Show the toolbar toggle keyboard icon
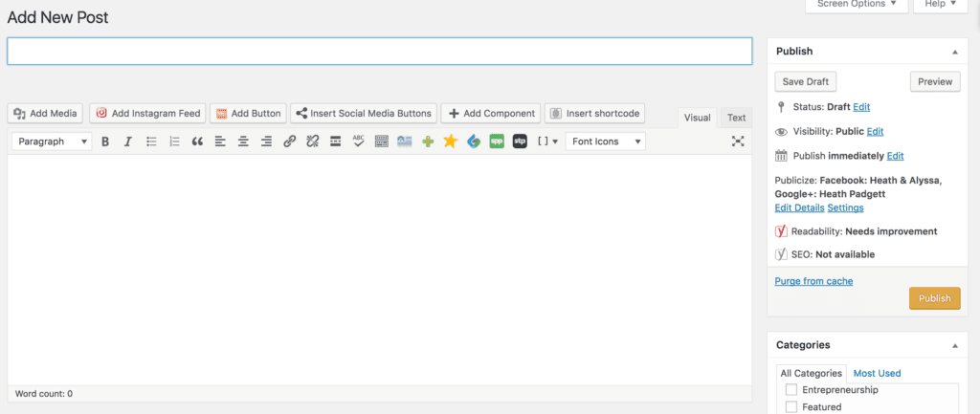 381,142
